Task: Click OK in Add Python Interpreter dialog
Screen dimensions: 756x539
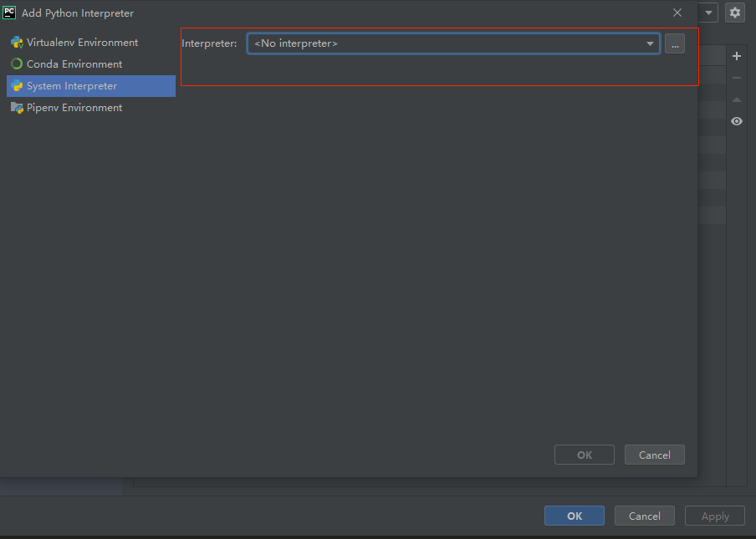Action: tap(585, 455)
